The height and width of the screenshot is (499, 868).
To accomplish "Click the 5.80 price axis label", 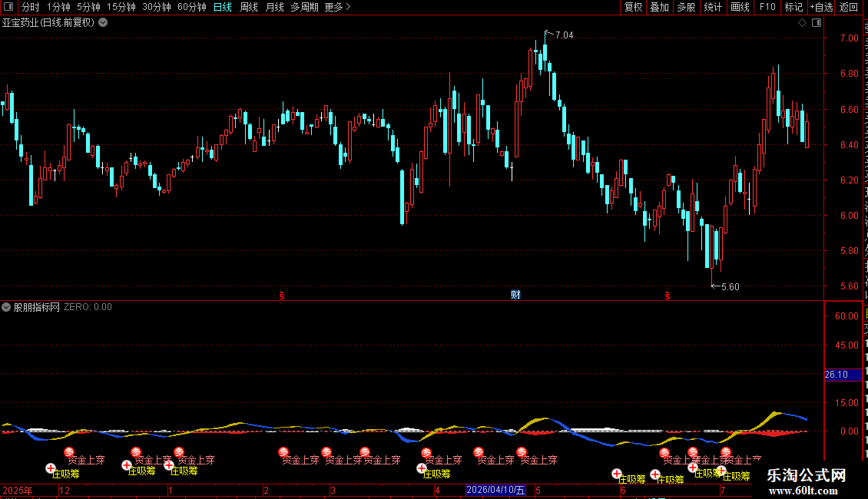I will (x=849, y=251).
